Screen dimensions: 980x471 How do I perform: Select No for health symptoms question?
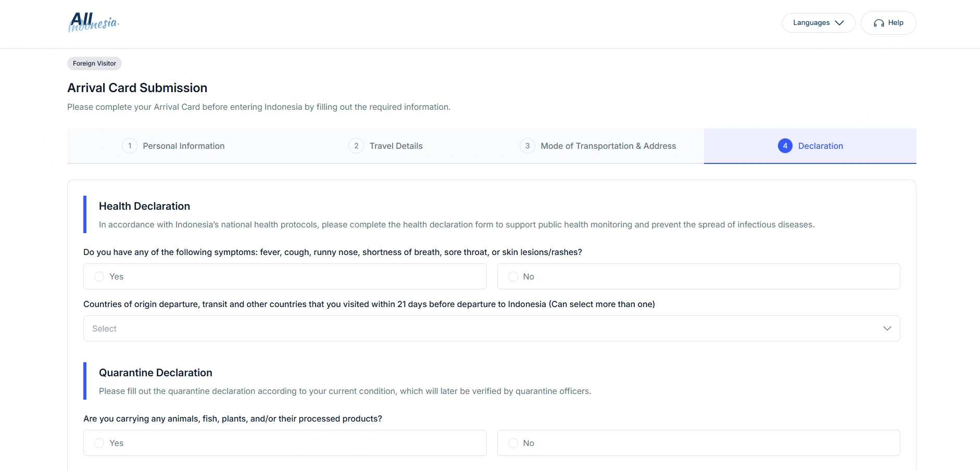[513, 276]
